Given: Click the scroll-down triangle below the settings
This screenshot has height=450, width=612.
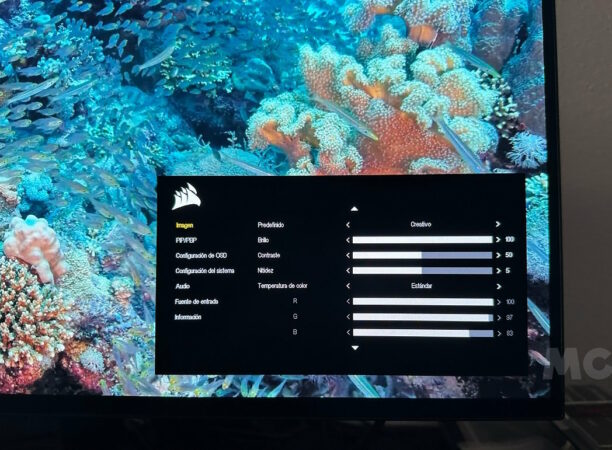Looking at the screenshot, I should pos(354,348).
